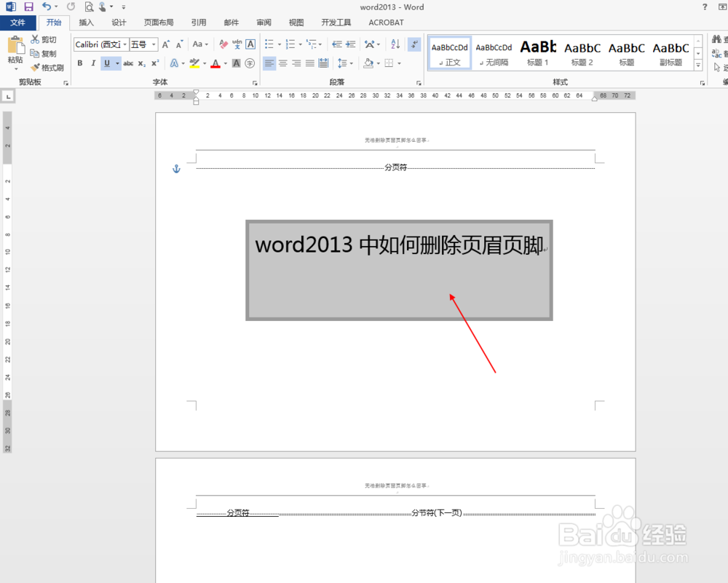Apply the 无间隔 (No Spacing) style

coord(494,53)
